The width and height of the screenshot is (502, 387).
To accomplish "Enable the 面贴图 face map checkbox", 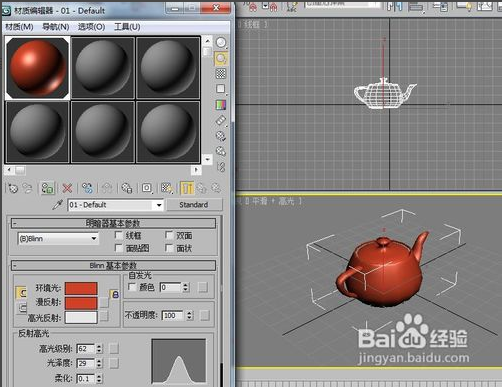I will 119,248.
